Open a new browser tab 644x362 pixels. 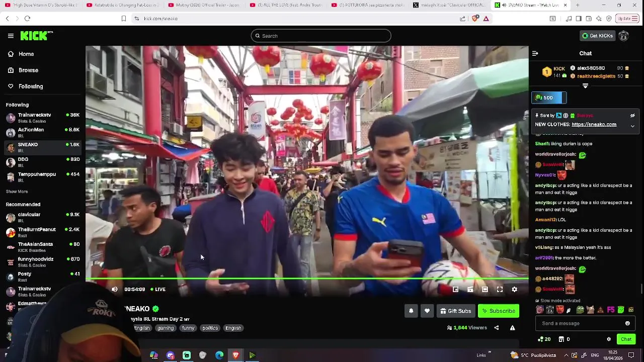(x=577, y=5)
